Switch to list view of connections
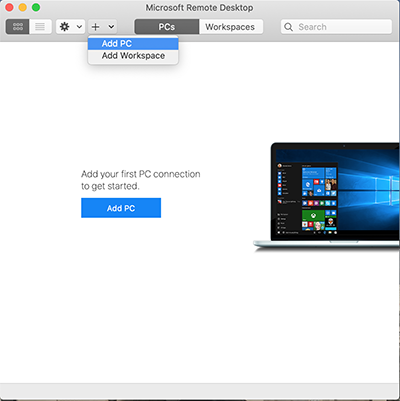This screenshot has width=400, height=401. point(40,27)
